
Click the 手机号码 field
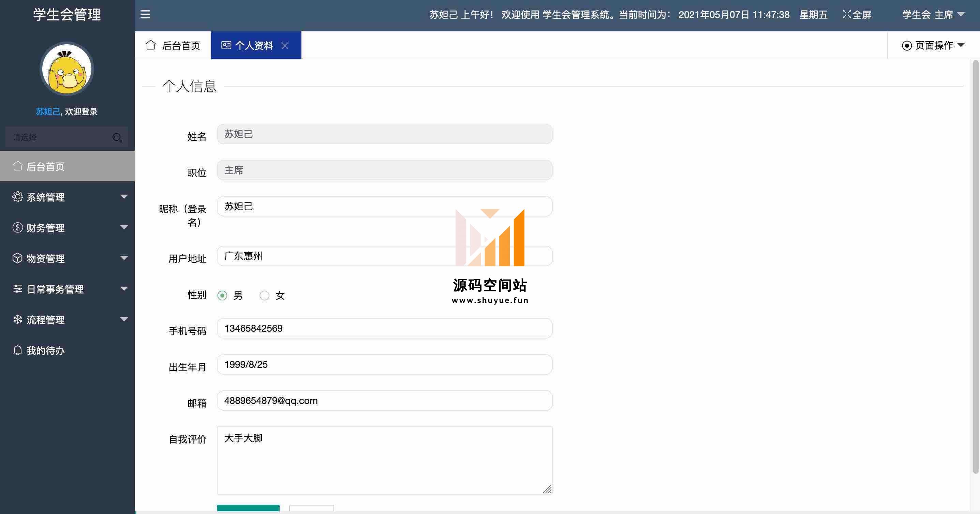point(385,328)
